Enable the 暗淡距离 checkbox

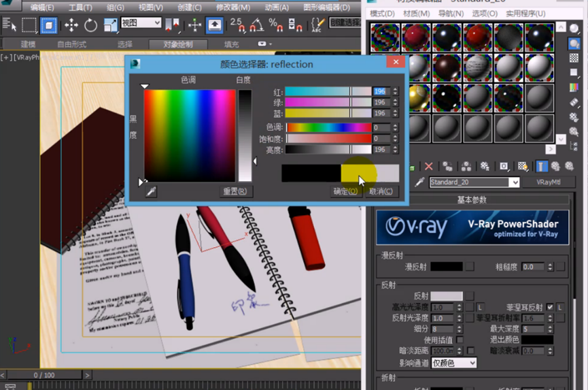pyautogui.click(x=470, y=351)
